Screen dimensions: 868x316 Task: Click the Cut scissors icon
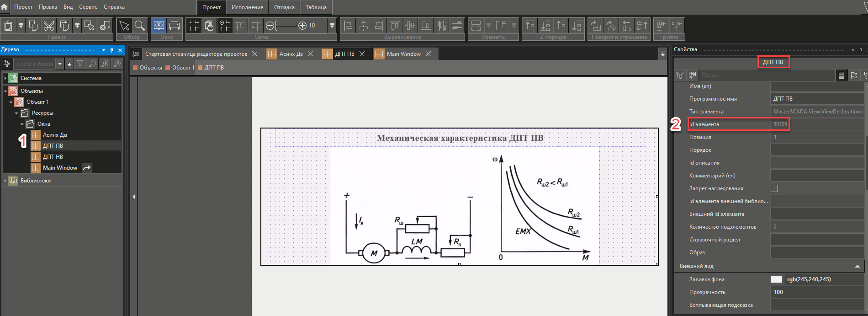click(x=48, y=26)
